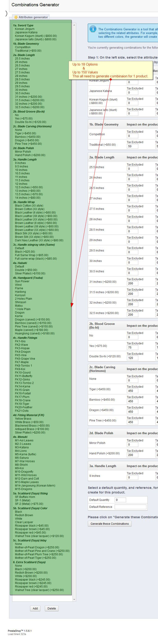Viewport: 158px width, 644px height.
Task: Click Tax Excluded field for Tiger (+$450.00)
Action: pyautogui.click(x=132, y=391)
